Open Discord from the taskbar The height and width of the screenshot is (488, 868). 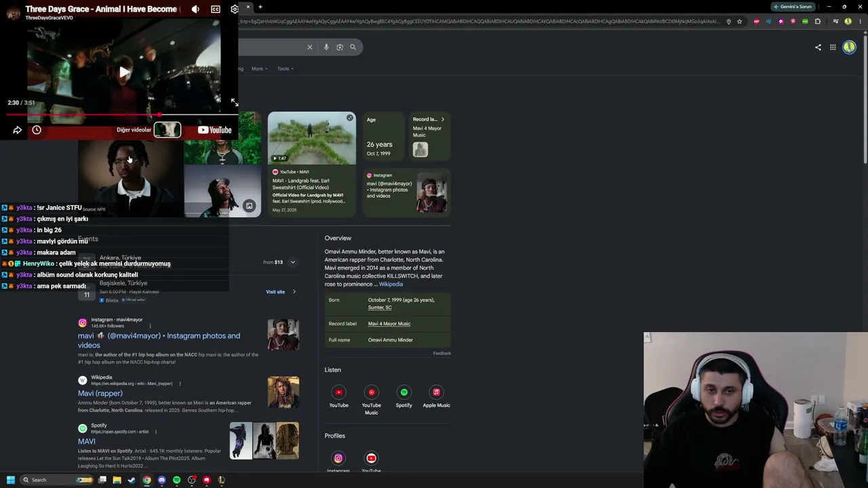point(161,480)
